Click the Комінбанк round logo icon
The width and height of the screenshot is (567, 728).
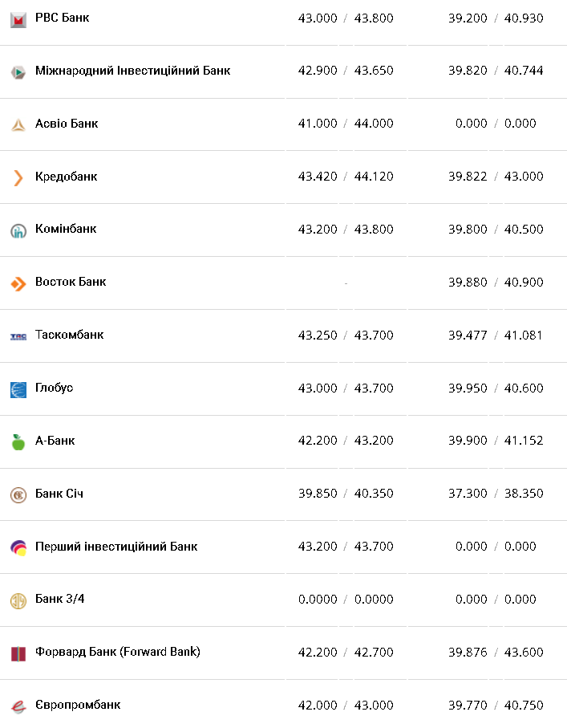point(18,230)
